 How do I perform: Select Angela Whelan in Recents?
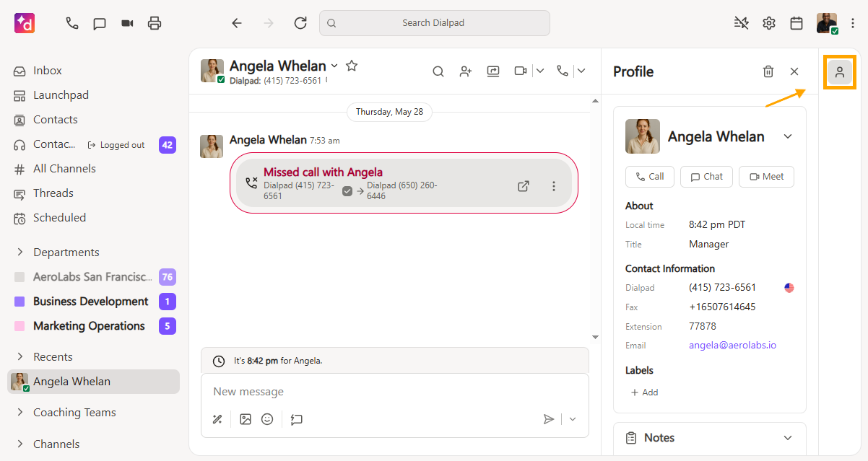coord(93,382)
